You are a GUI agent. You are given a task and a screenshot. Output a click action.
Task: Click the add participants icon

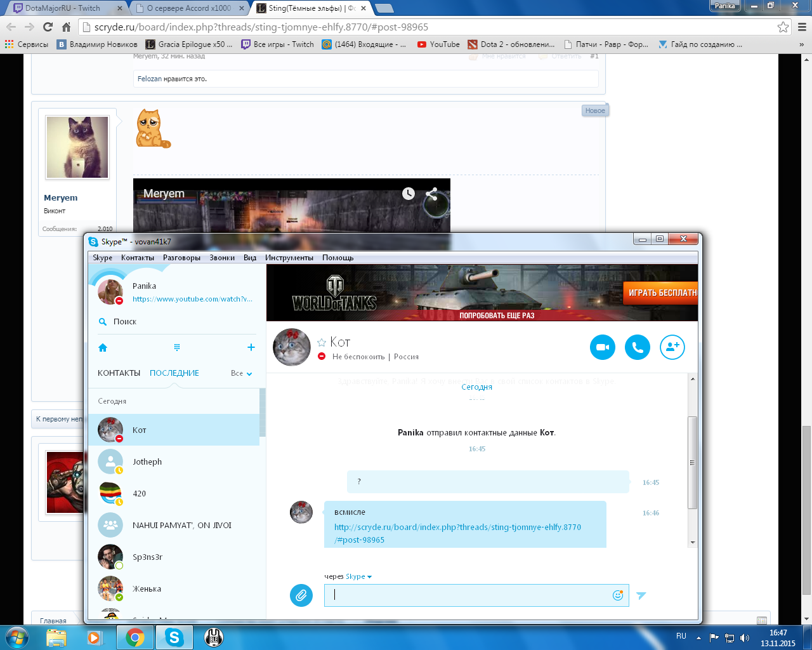[x=672, y=347]
